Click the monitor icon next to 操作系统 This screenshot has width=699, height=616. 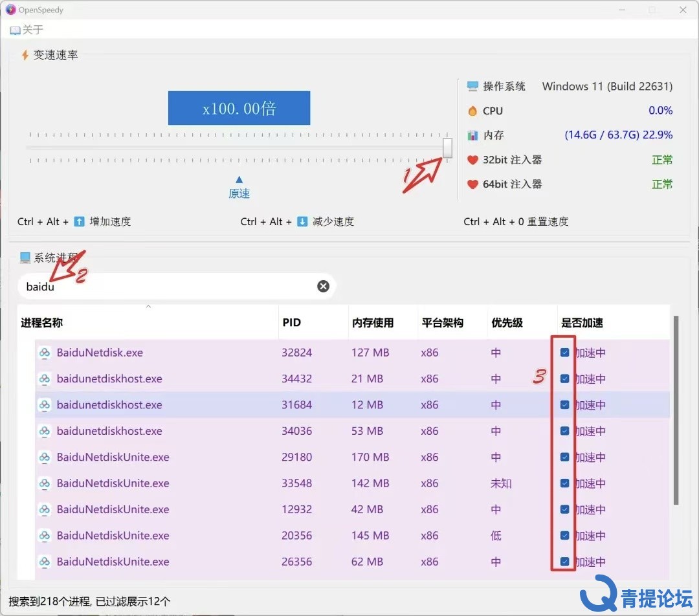(x=472, y=86)
